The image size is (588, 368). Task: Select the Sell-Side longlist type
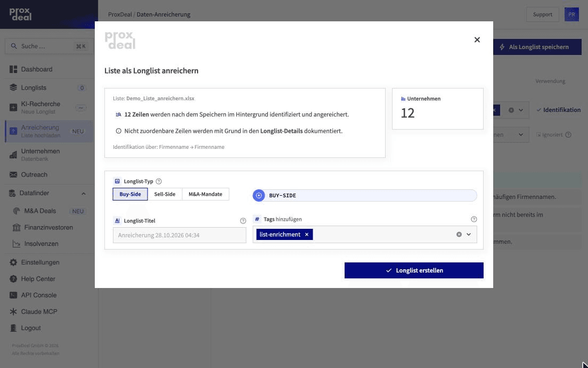click(x=165, y=194)
